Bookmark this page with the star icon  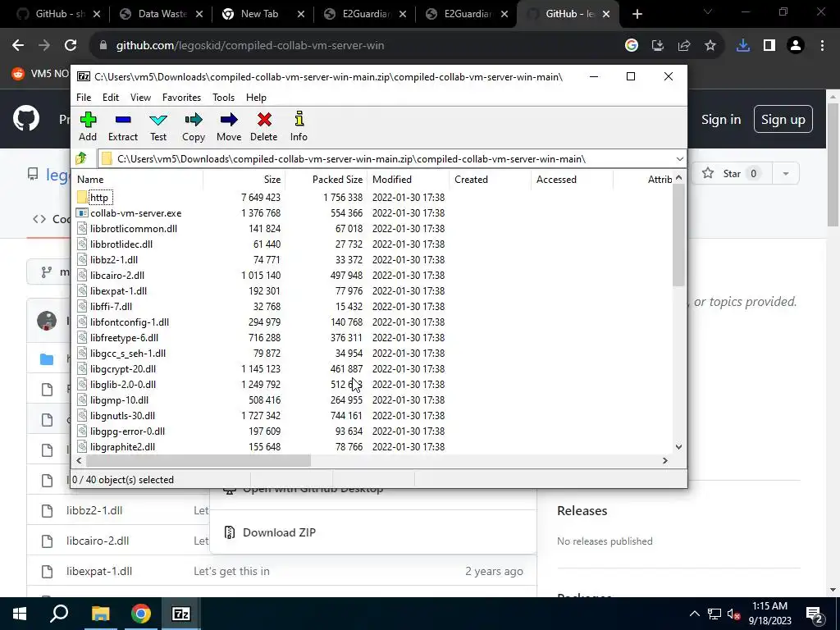click(710, 46)
